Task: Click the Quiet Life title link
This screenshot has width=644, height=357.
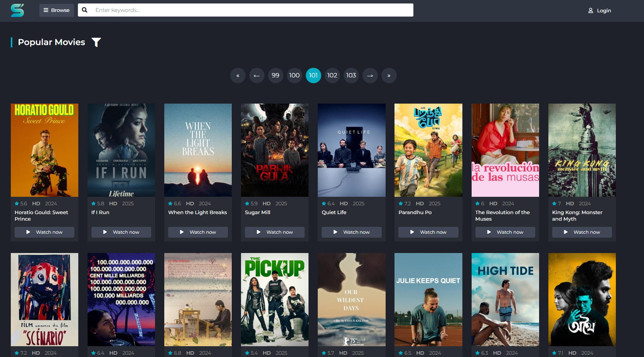Action: (x=334, y=213)
